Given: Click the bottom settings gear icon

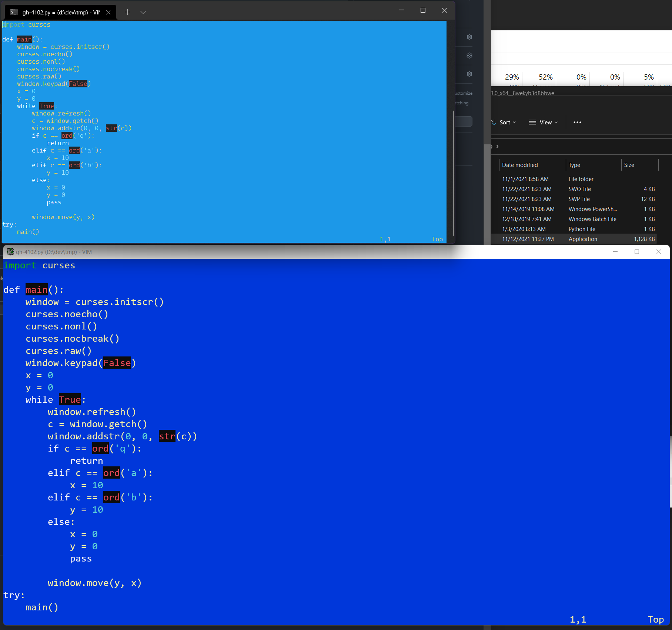Looking at the screenshot, I should tap(469, 74).
